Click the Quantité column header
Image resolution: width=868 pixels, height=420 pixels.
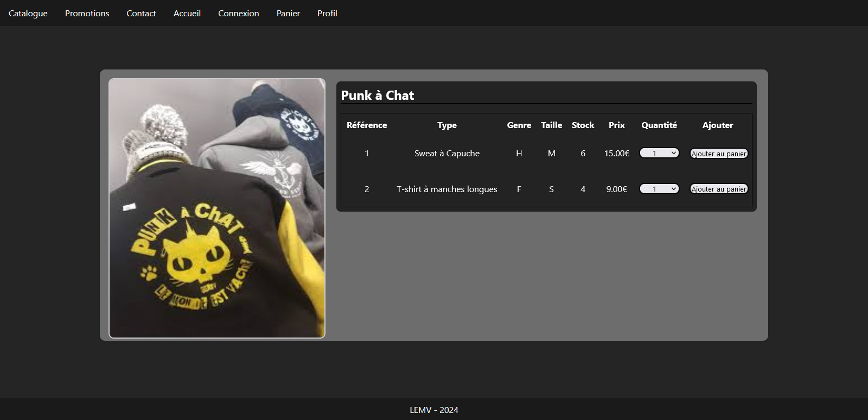pos(659,125)
